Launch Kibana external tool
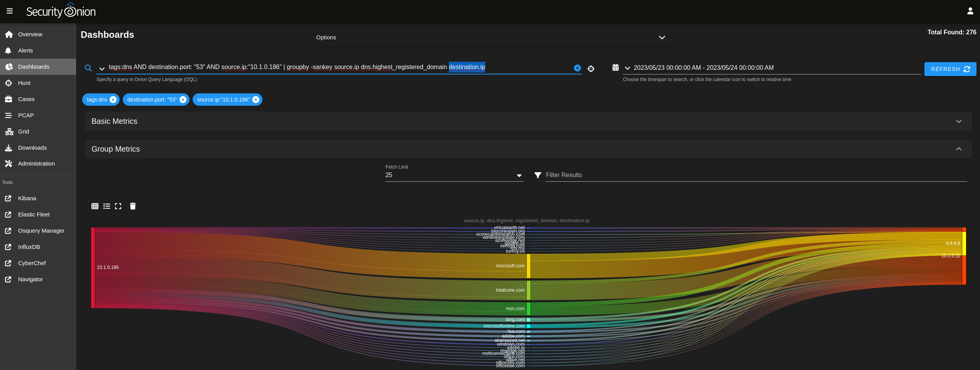The height and width of the screenshot is (370, 980). click(x=38, y=198)
